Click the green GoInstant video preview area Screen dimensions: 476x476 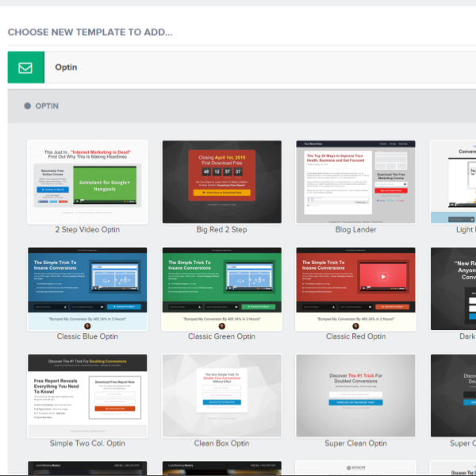[x=105, y=185]
